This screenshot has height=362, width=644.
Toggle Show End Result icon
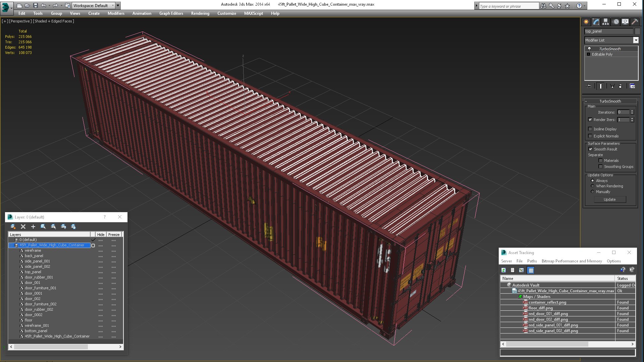pyautogui.click(x=600, y=86)
